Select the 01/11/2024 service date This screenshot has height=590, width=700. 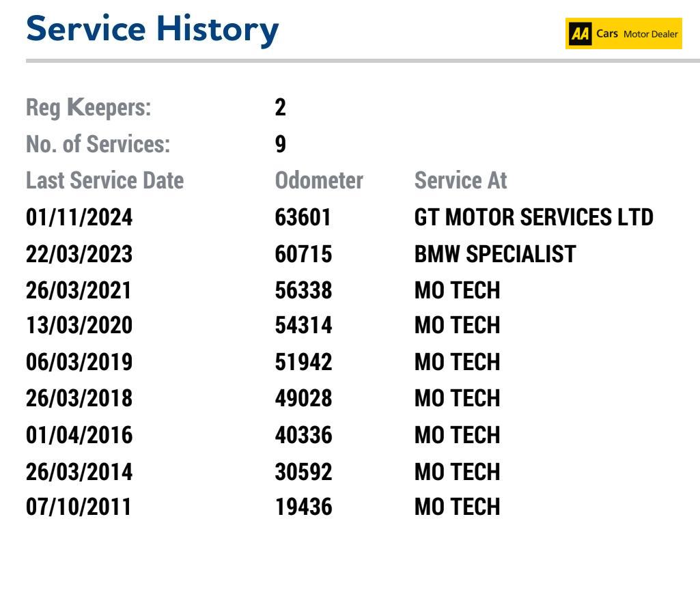tap(79, 217)
